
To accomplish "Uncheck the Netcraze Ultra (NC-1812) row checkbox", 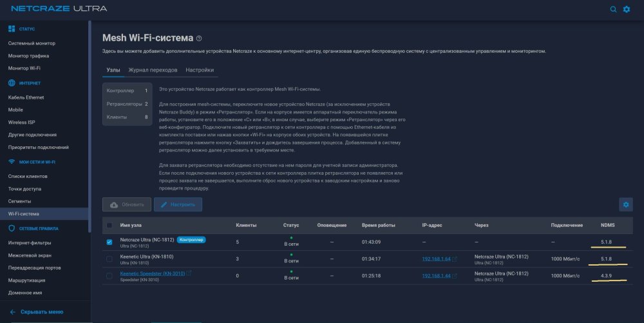I will [x=109, y=242].
